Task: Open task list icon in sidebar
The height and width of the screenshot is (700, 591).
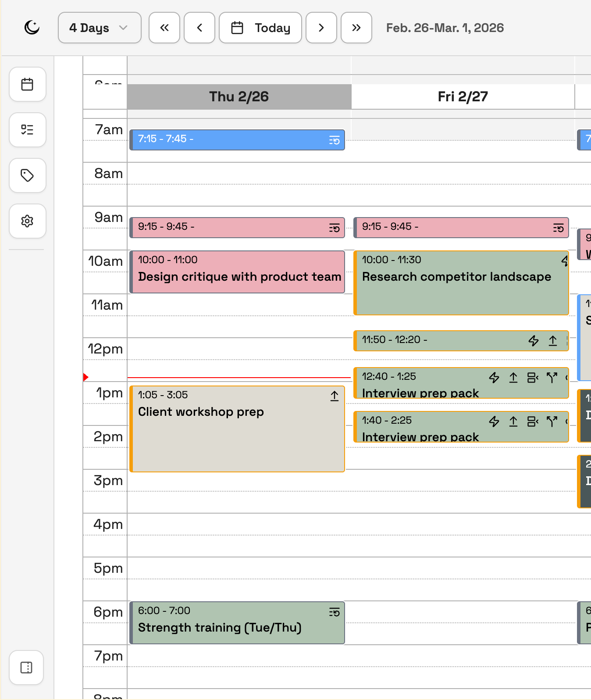Action: 28,130
